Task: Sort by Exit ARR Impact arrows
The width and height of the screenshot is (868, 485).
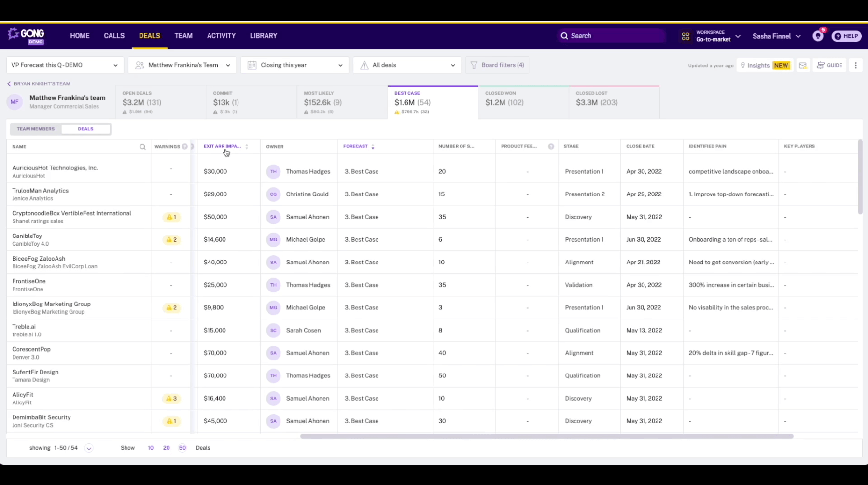Action: [x=247, y=146]
